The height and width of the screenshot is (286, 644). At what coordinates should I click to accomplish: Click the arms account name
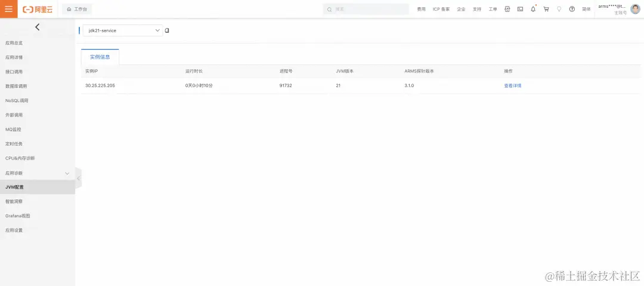click(x=612, y=6)
